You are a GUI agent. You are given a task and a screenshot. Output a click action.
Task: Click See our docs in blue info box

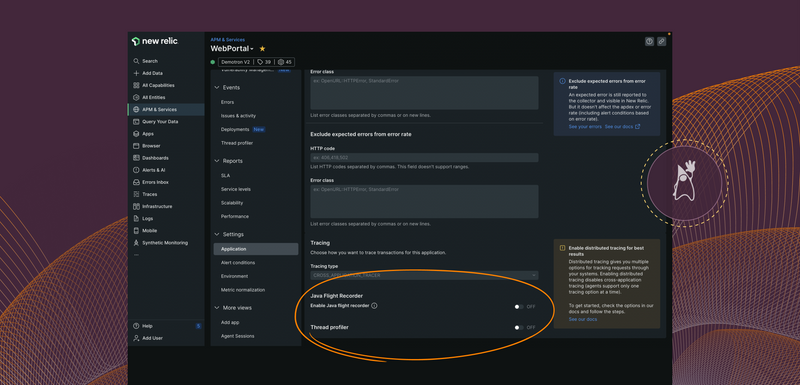[622, 126]
